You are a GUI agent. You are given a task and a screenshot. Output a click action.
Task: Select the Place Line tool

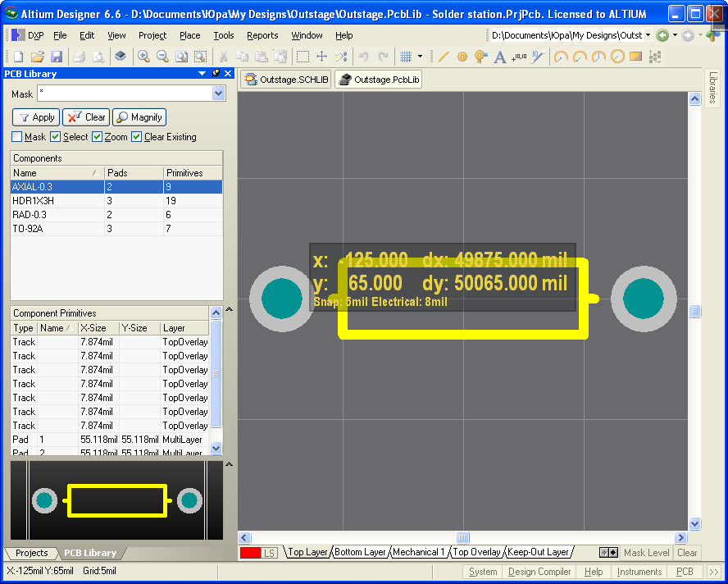(x=444, y=57)
